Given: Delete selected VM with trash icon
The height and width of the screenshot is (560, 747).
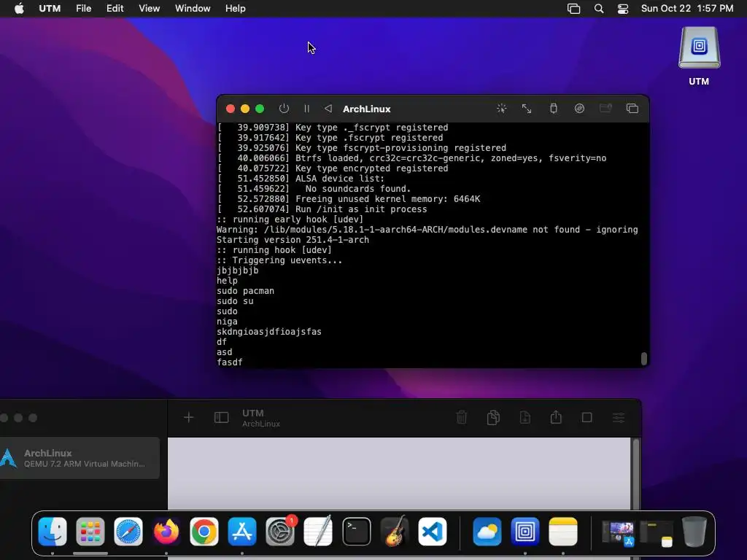Looking at the screenshot, I should 462,418.
